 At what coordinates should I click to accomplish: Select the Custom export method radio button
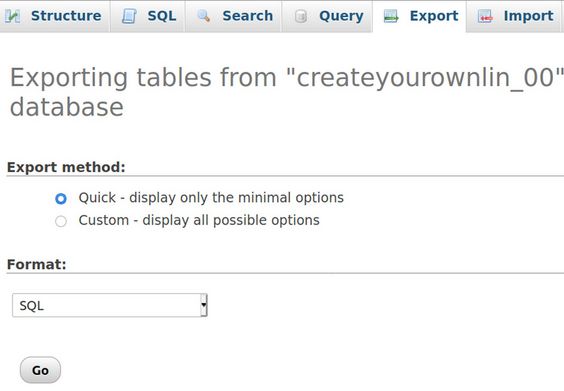point(61,221)
